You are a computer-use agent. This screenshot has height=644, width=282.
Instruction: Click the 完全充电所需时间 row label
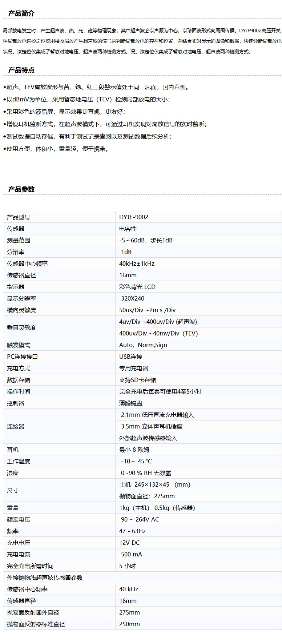(30, 566)
